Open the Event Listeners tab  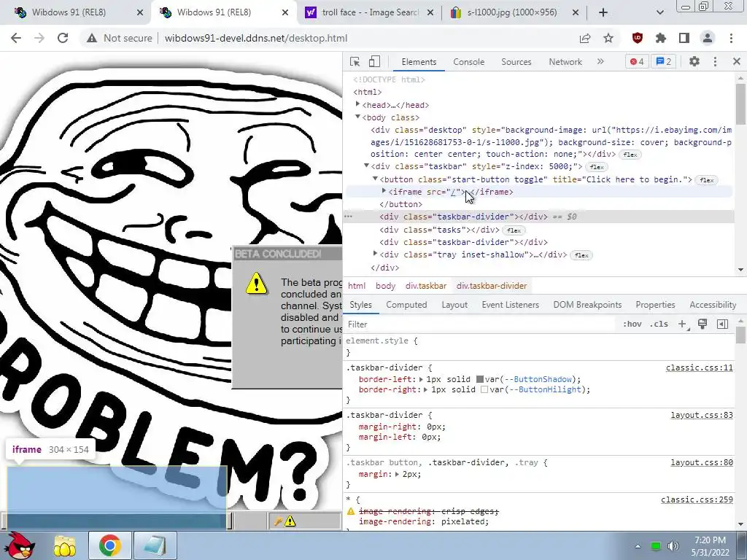(x=510, y=305)
